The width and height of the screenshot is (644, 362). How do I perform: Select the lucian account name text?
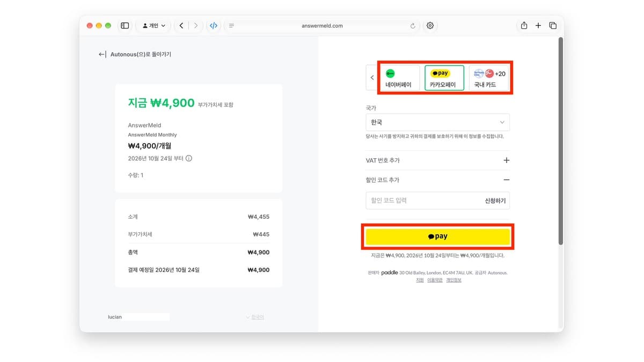(115, 317)
